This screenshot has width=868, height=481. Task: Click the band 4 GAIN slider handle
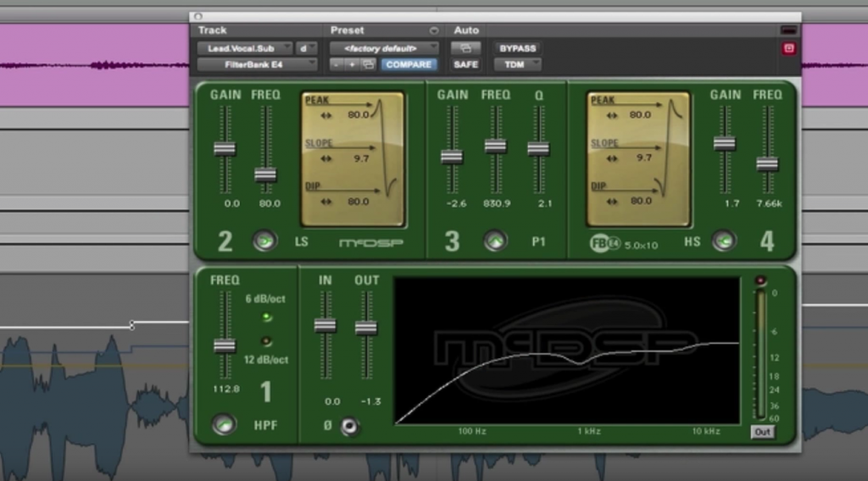(x=725, y=144)
